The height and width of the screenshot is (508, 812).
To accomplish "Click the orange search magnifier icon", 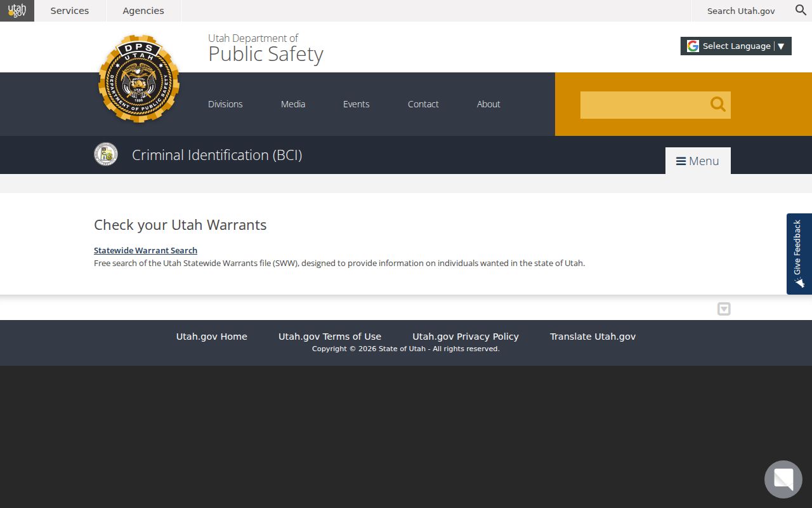I will (717, 104).
